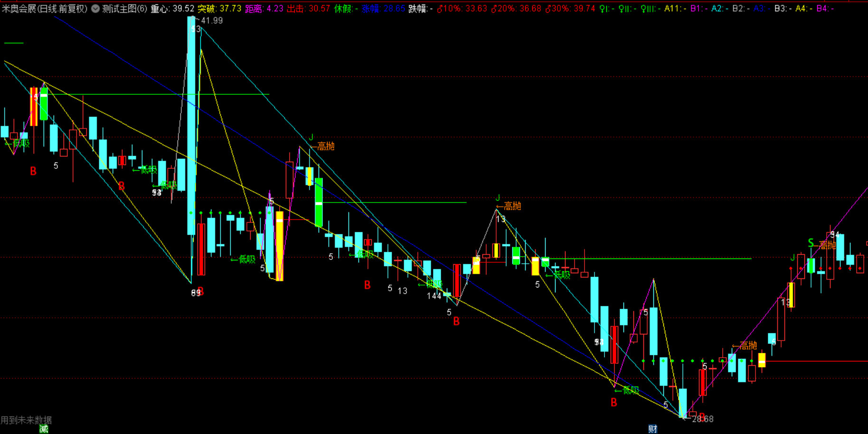This screenshot has height=434, width=868.
Task: Click the green ♀I indicator label
Action: (607, 9)
